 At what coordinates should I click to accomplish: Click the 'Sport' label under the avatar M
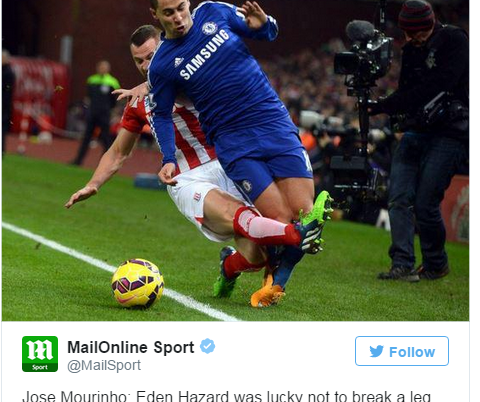tap(40, 367)
